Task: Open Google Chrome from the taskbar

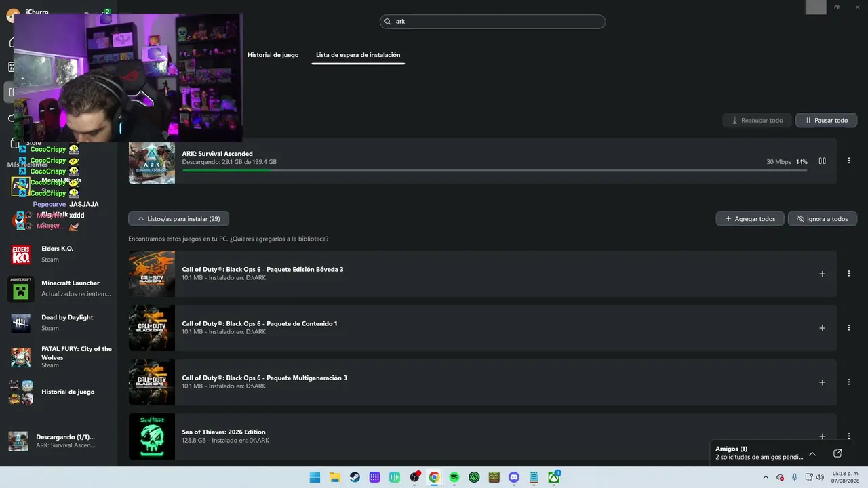Action: click(x=434, y=477)
